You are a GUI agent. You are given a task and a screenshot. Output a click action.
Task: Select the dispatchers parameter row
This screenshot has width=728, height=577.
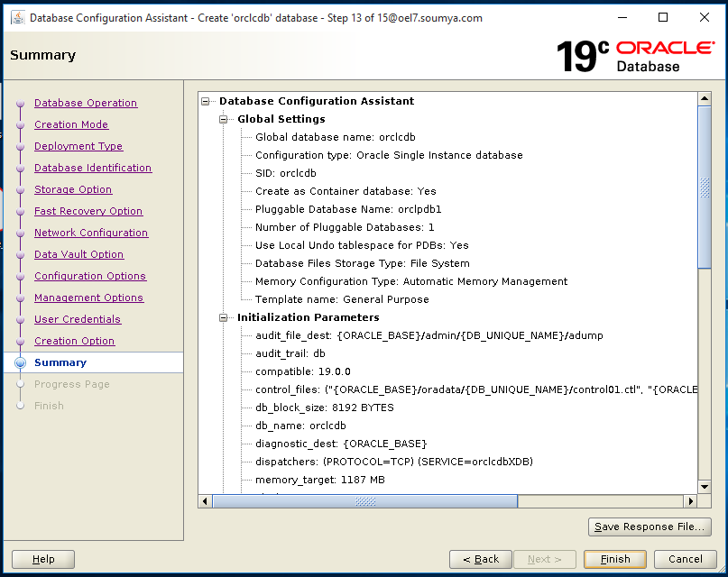394,463
